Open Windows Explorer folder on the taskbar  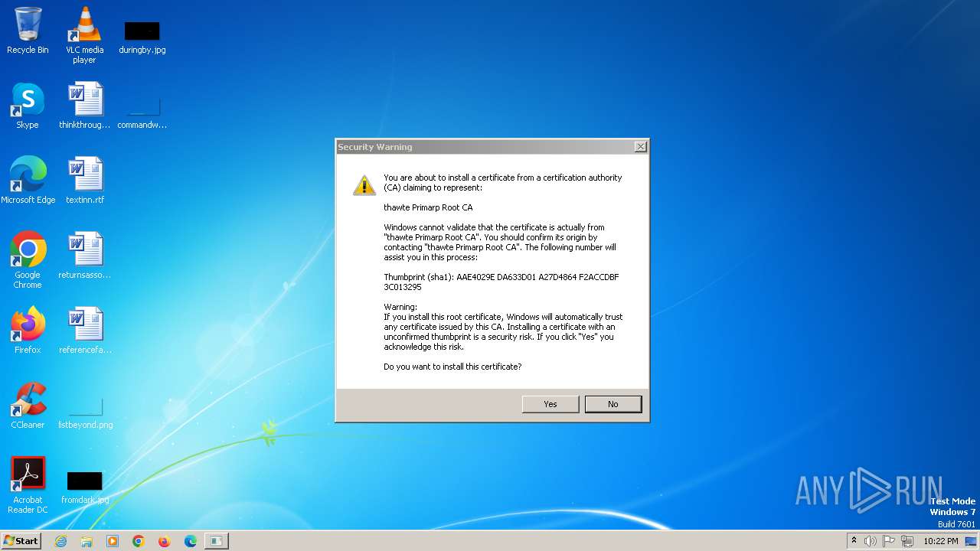tap(87, 541)
